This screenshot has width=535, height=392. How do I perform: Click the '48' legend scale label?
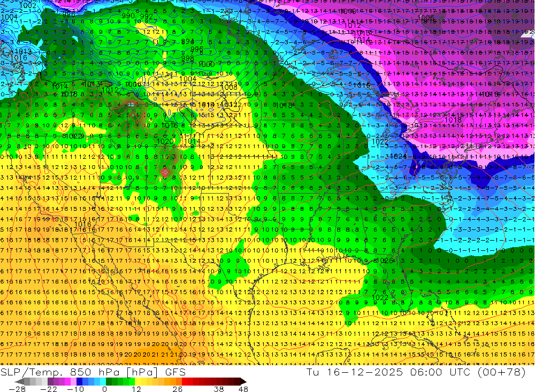[x=243, y=389]
